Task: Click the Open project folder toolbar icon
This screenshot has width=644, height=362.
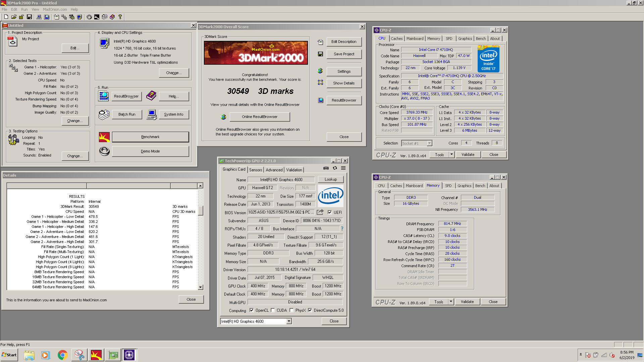Action: (x=14, y=17)
